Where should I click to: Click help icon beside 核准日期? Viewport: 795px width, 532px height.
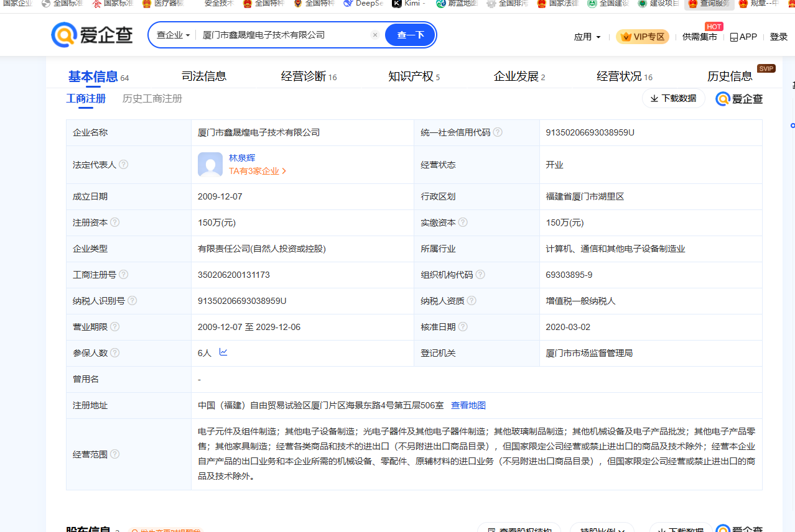coord(463,327)
